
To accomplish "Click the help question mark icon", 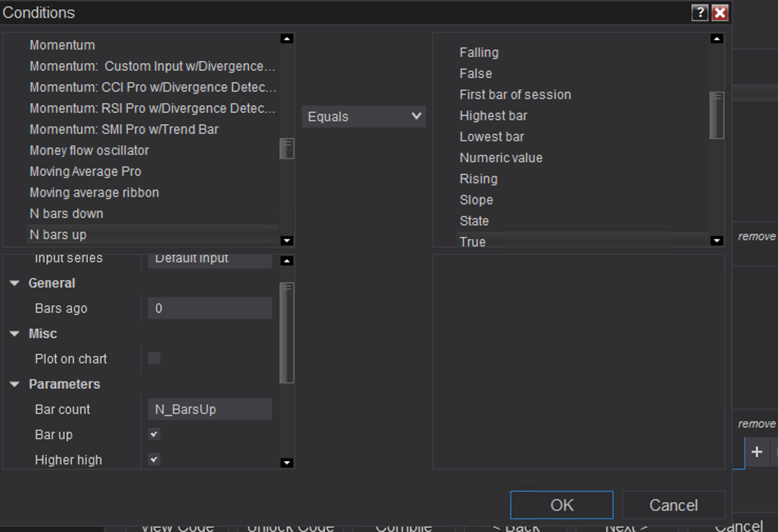I will (x=699, y=13).
